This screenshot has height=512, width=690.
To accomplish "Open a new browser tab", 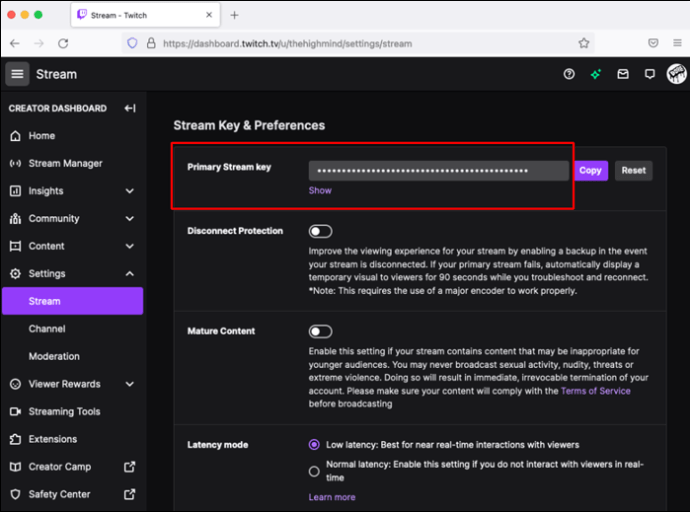I will tap(235, 15).
